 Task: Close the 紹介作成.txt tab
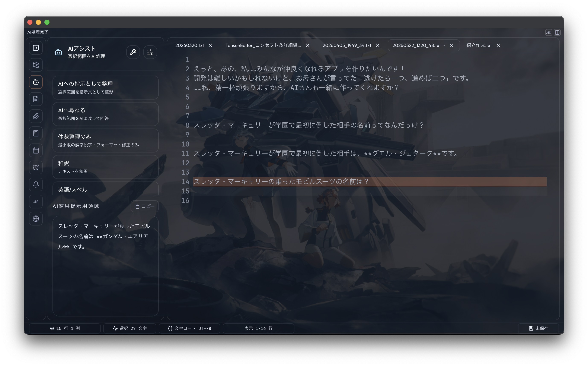pos(498,45)
